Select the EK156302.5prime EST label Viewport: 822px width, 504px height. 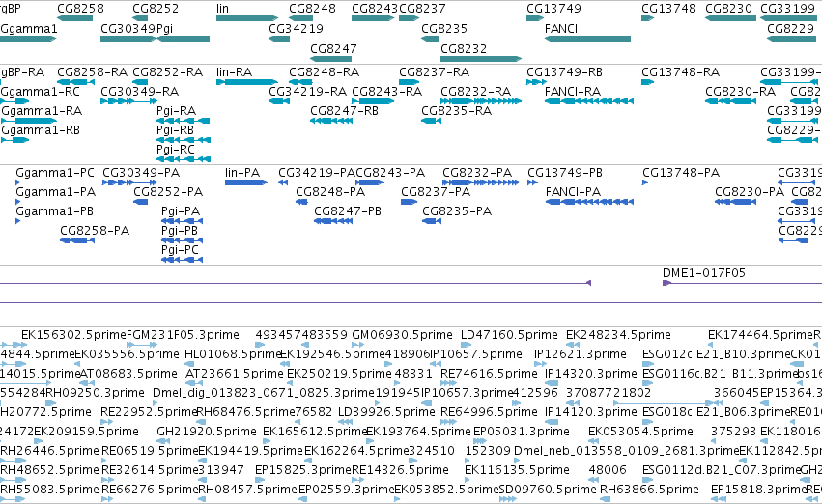point(74,335)
